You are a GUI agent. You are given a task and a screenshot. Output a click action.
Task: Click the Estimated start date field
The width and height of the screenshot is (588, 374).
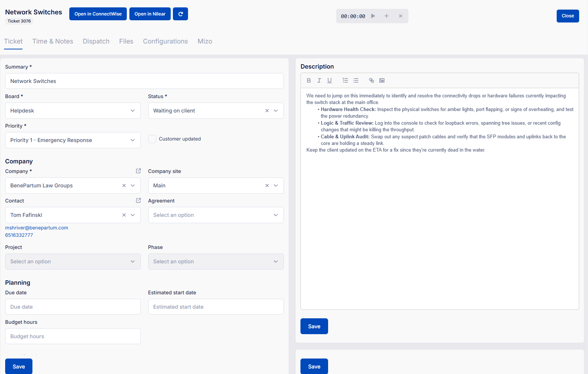[216, 307]
